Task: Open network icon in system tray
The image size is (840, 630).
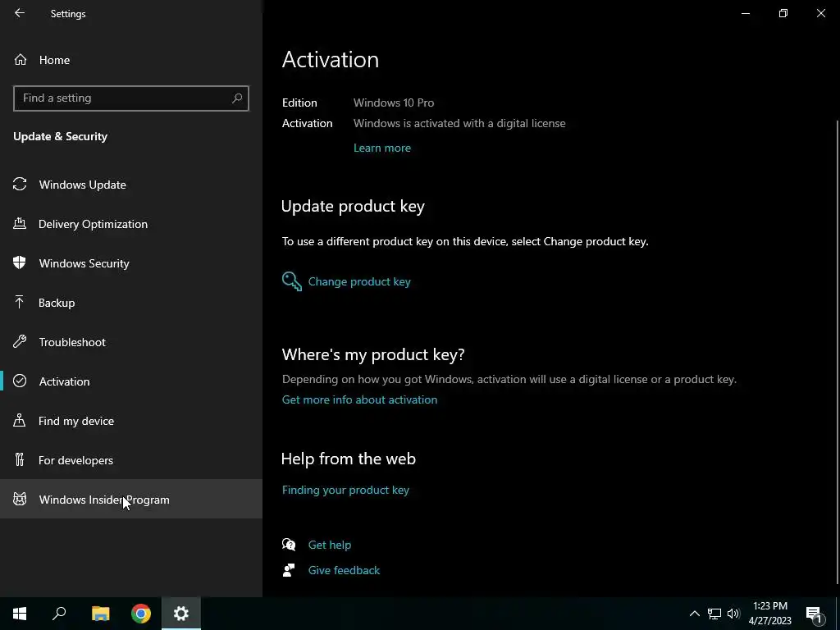Action: coord(714,614)
